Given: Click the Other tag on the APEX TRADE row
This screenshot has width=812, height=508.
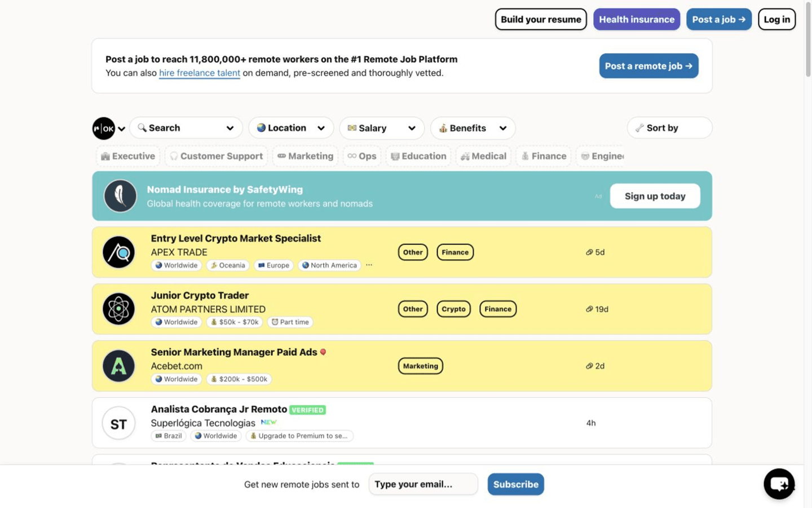Looking at the screenshot, I should 413,252.
